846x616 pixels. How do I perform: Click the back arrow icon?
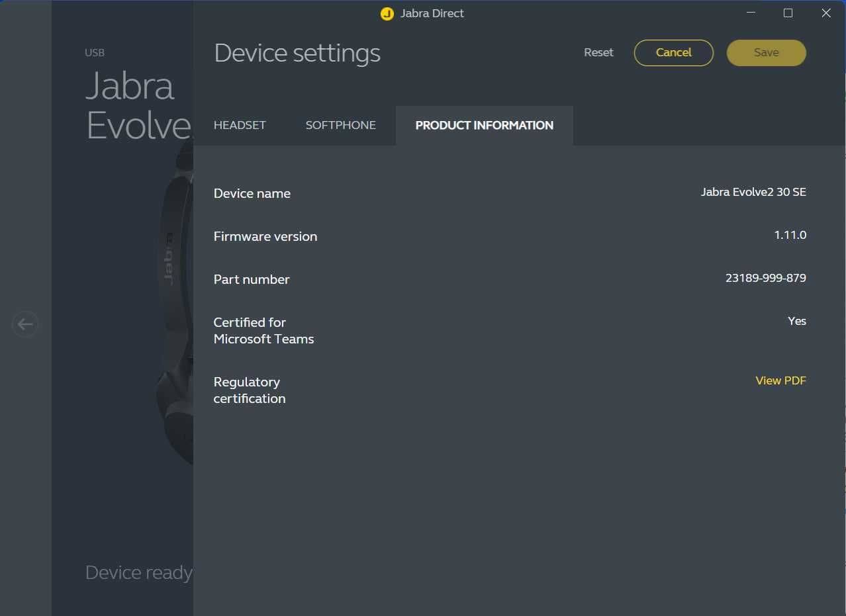click(25, 324)
